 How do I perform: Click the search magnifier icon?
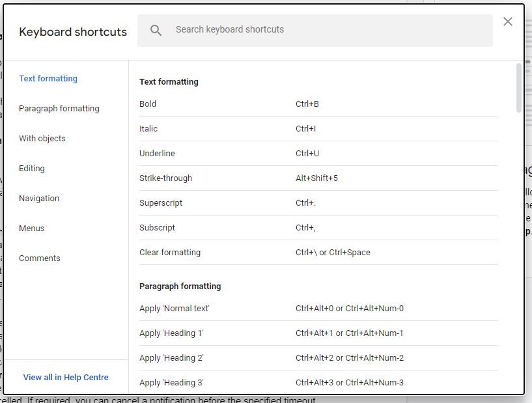pyautogui.click(x=156, y=29)
